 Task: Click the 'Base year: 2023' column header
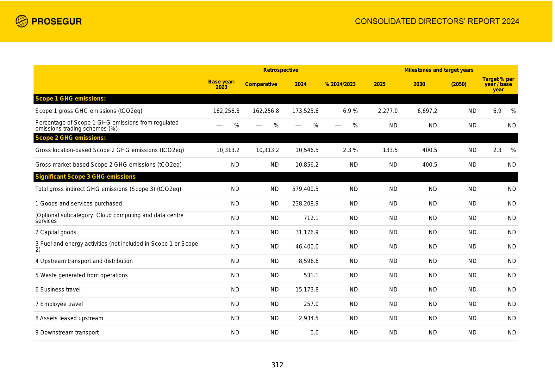[221, 84]
